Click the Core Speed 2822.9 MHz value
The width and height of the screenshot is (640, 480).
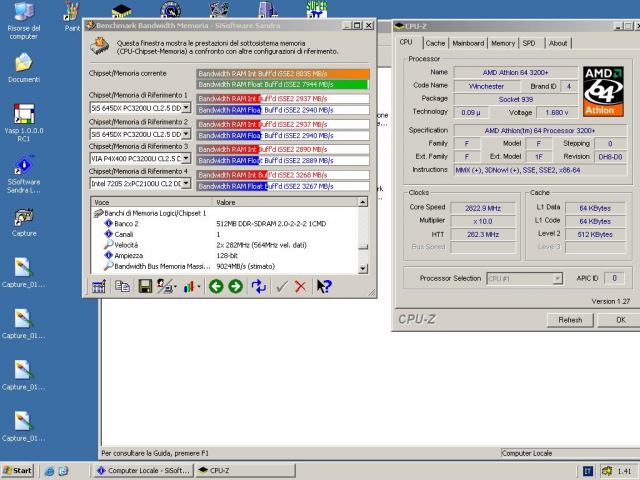[x=483, y=208]
